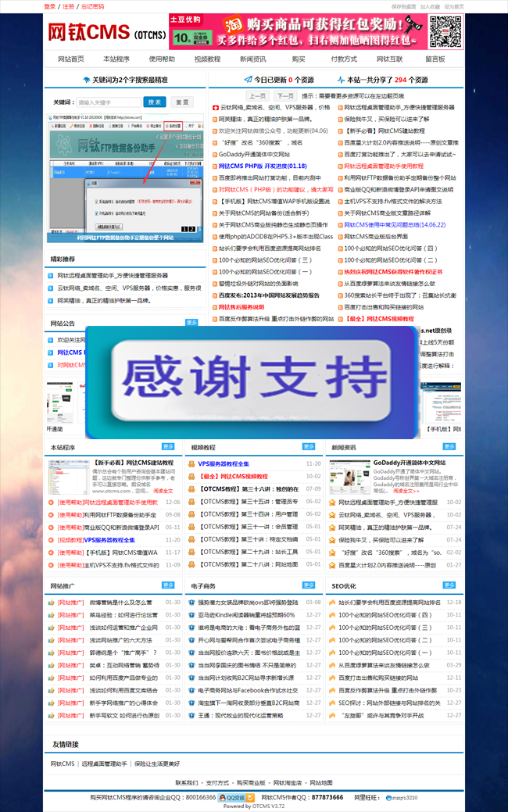Open the FTP数据备份助手 slideshow image
The width and height of the screenshot is (508, 812).
[125, 177]
